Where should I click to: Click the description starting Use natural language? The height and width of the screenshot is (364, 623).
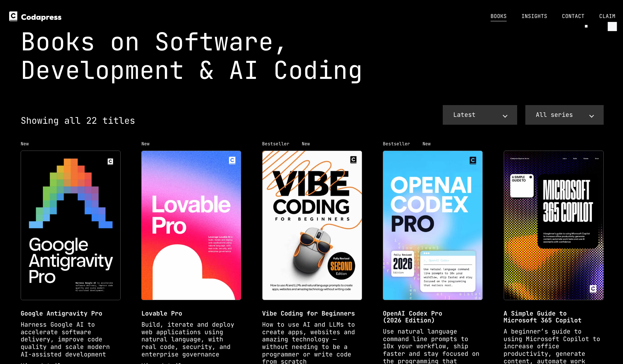pos(431,346)
